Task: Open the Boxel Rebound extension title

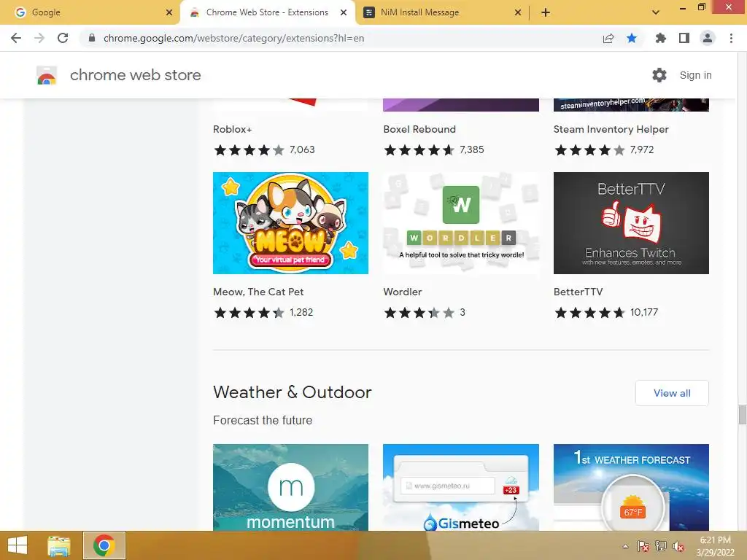Action: pyautogui.click(x=419, y=129)
